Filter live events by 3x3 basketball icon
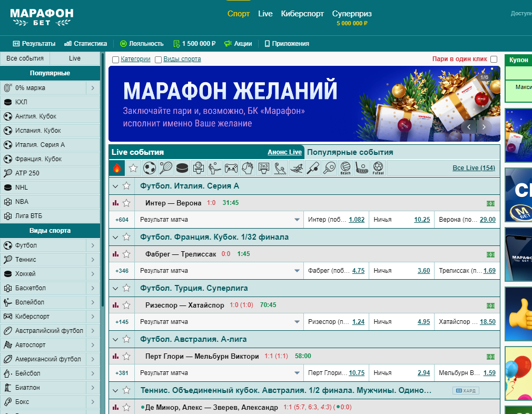 263,168
